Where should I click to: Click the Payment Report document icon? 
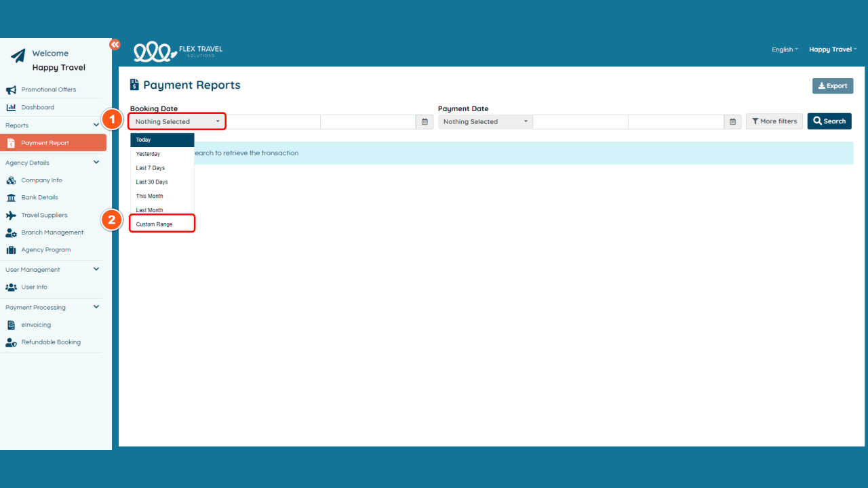click(11, 143)
